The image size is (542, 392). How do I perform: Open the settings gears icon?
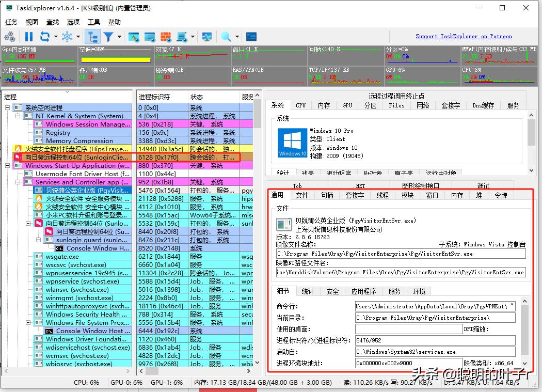click(9, 36)
